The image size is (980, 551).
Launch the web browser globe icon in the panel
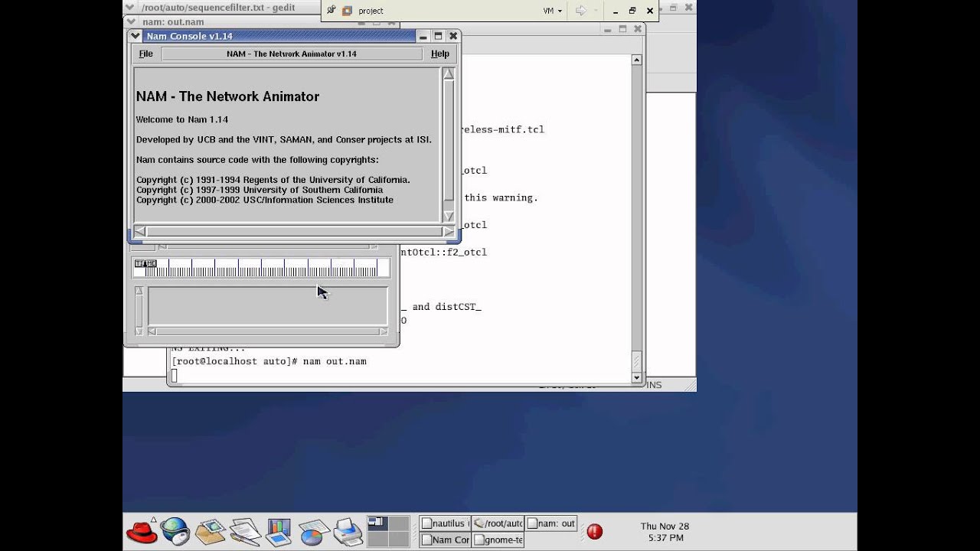tap(175, 531)
